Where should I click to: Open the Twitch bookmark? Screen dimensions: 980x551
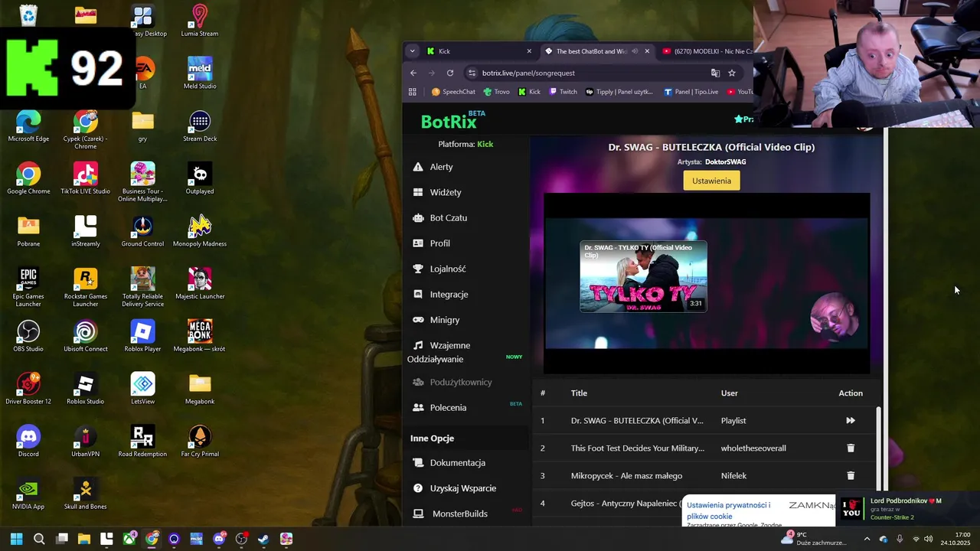[563, 92]
